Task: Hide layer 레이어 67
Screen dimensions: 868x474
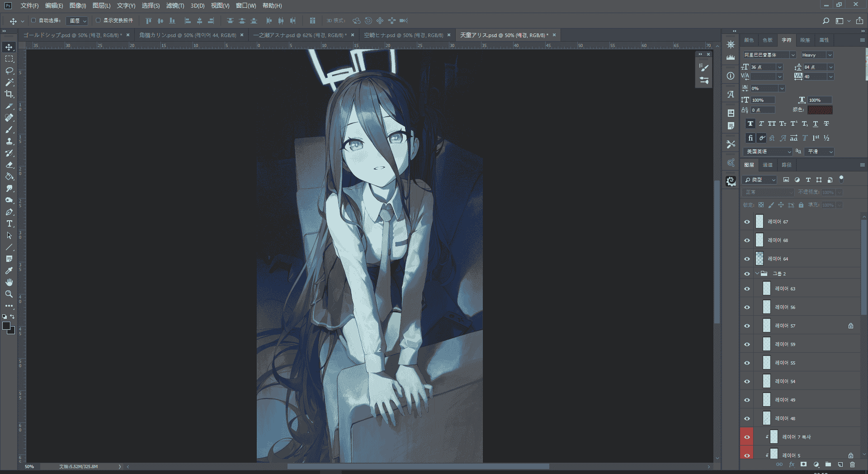Action: (x=747, y=222)
